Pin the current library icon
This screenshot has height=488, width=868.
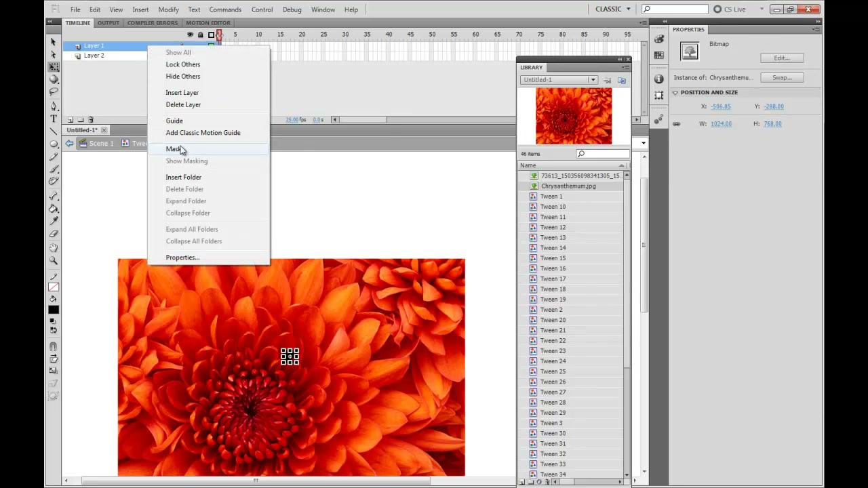[x=608, y=80]
